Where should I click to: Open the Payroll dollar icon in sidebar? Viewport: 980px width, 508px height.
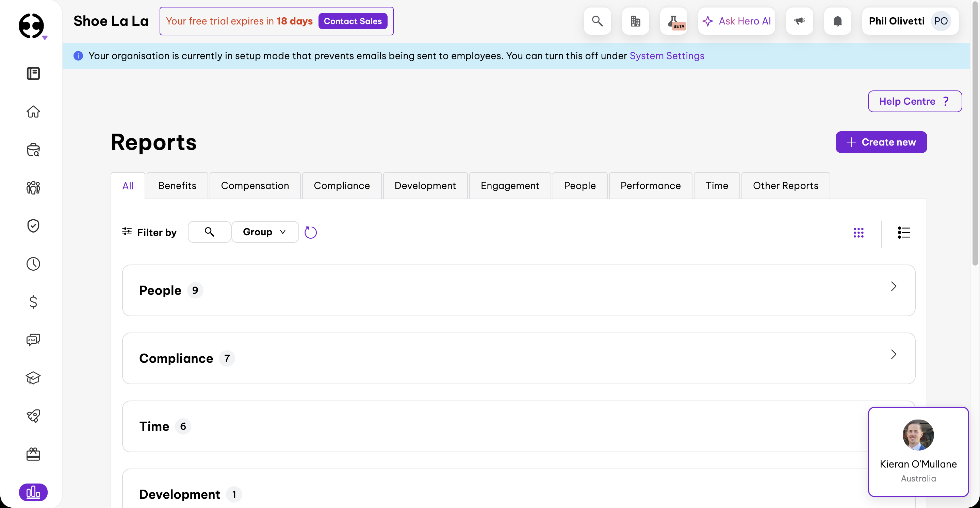[x=33, y=302]
